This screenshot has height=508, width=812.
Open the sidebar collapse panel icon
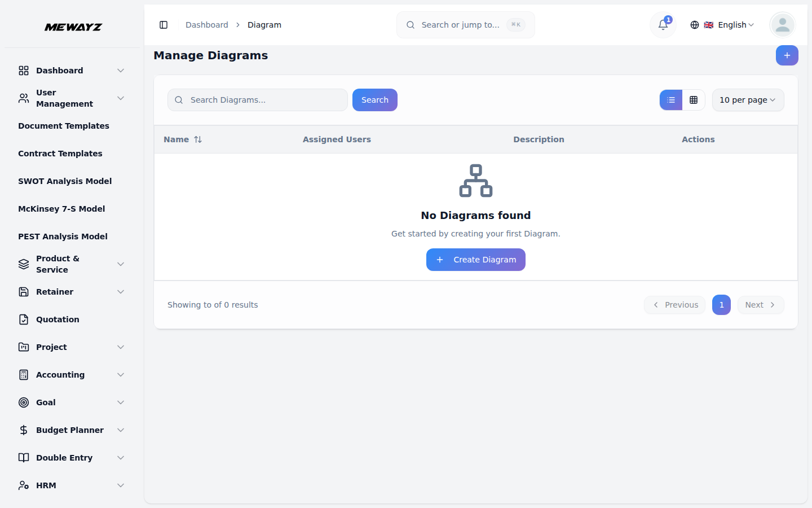click(x=164, y=25)
